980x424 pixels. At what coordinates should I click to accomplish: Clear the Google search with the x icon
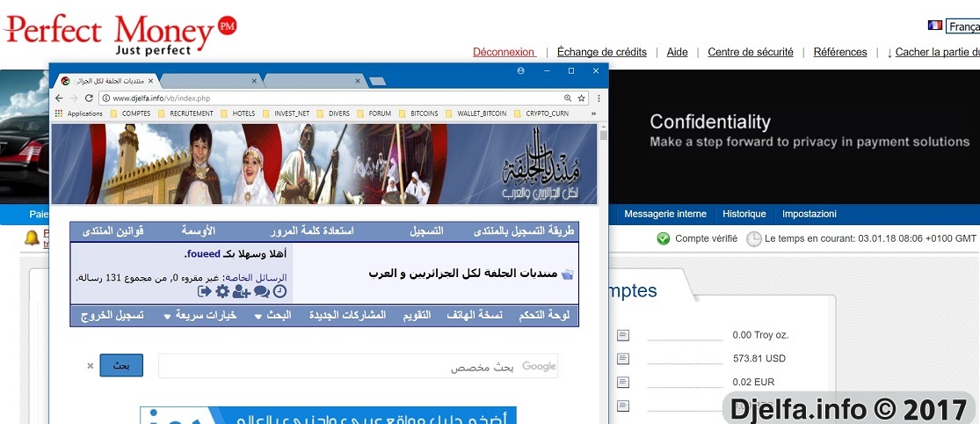(90, 366)
